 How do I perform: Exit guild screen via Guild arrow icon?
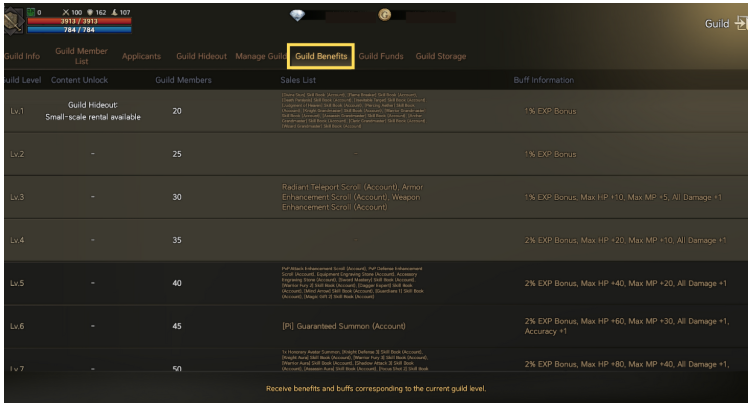[741, 23]
